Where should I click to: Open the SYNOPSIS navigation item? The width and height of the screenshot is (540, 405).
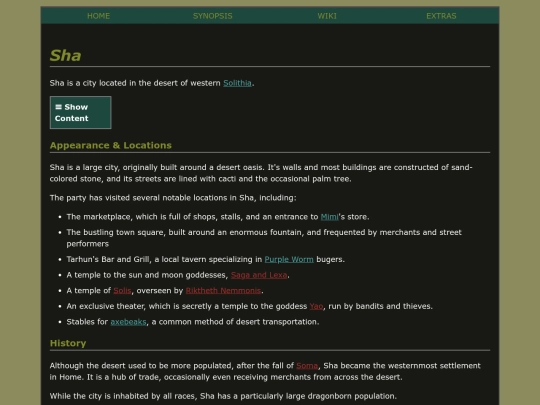pos(212,16)
